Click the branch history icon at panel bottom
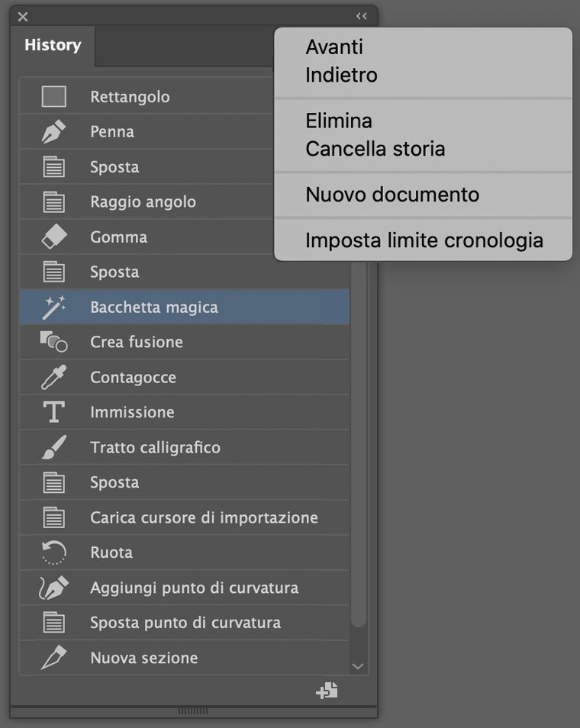580x728 pixels. (327, 690)
